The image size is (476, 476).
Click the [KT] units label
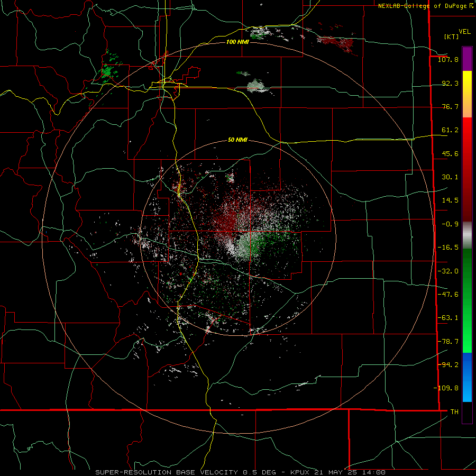452,36
